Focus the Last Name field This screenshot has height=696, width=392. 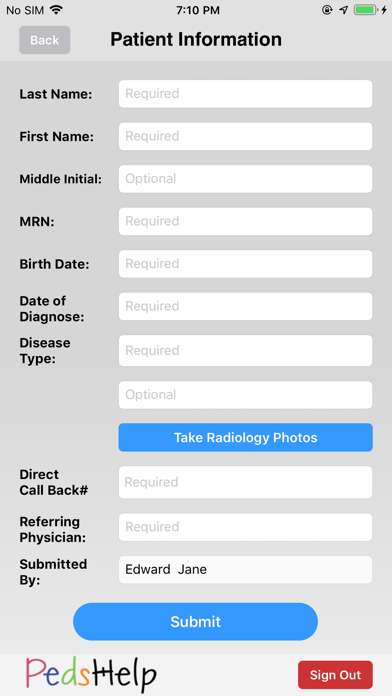click(x=245, y=94)
